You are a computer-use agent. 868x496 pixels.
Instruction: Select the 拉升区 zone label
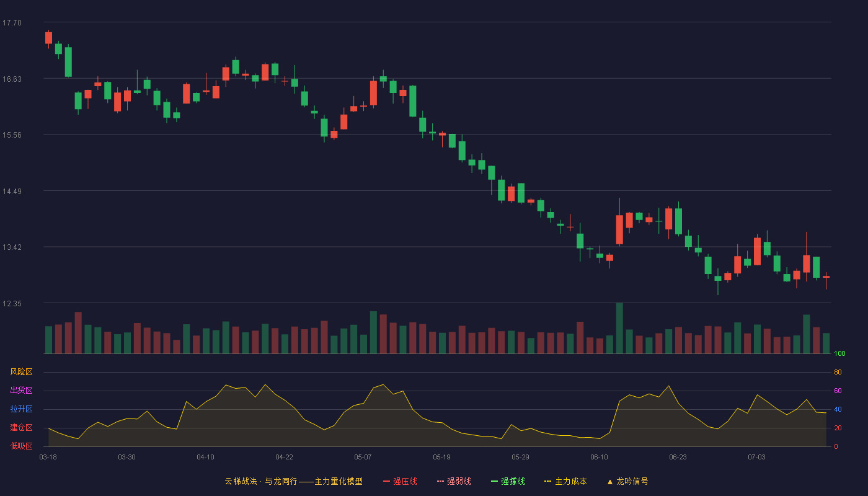(x=21, y=409)
